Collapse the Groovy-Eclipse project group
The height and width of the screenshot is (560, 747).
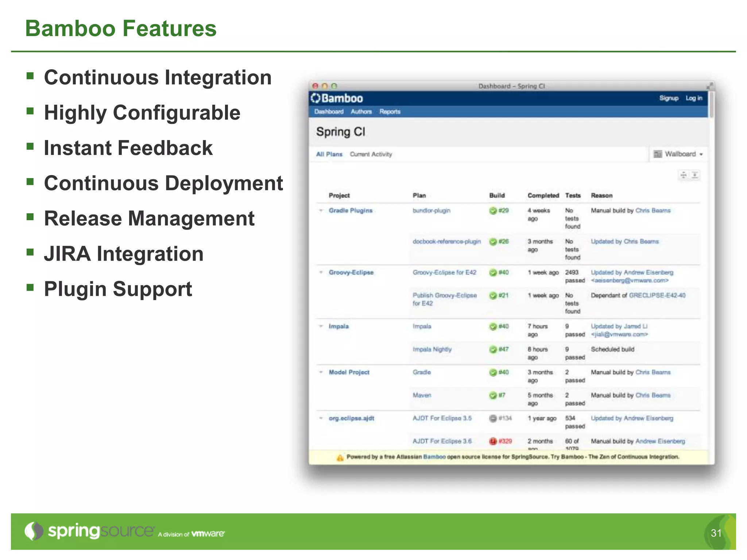pyautogui.click(x=321, y=272)
